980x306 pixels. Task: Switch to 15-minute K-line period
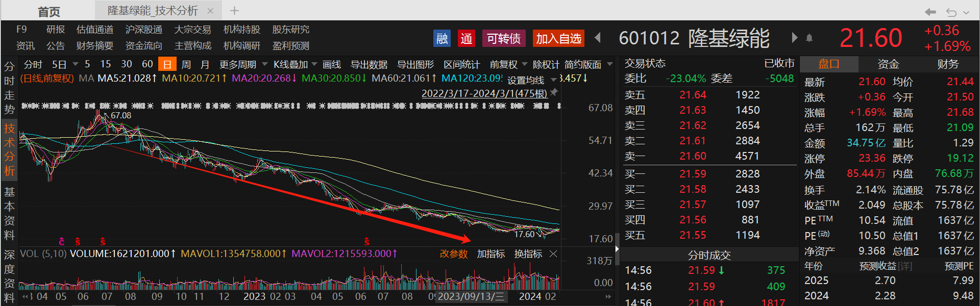click(x=106, y=64)
